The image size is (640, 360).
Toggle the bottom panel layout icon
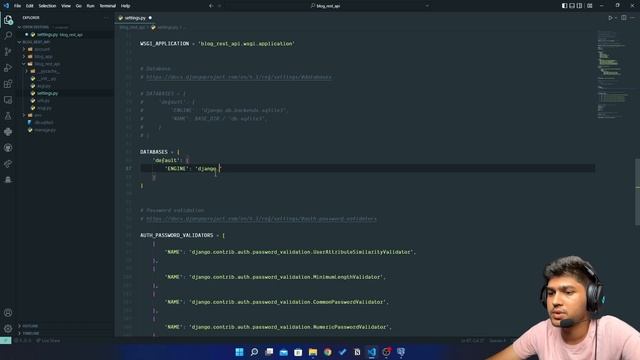572,6
